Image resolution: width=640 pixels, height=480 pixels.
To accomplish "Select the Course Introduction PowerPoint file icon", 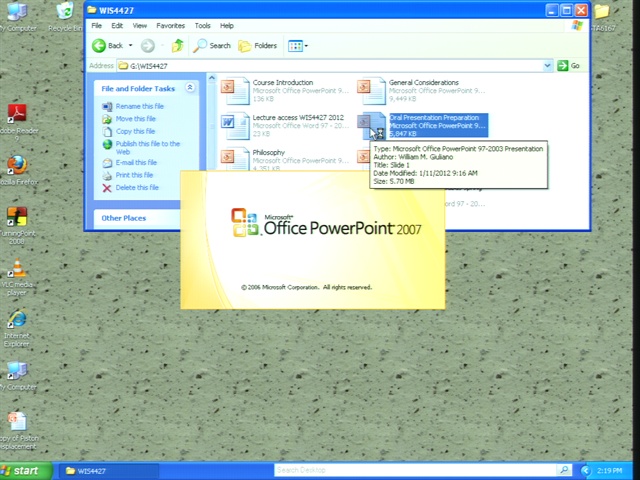I will pos(236,91).
